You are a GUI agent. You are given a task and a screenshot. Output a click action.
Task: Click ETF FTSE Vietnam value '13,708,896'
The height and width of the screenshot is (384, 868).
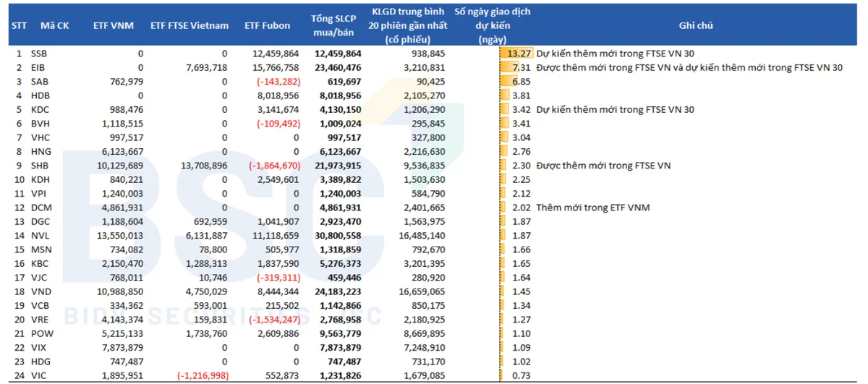203,166
